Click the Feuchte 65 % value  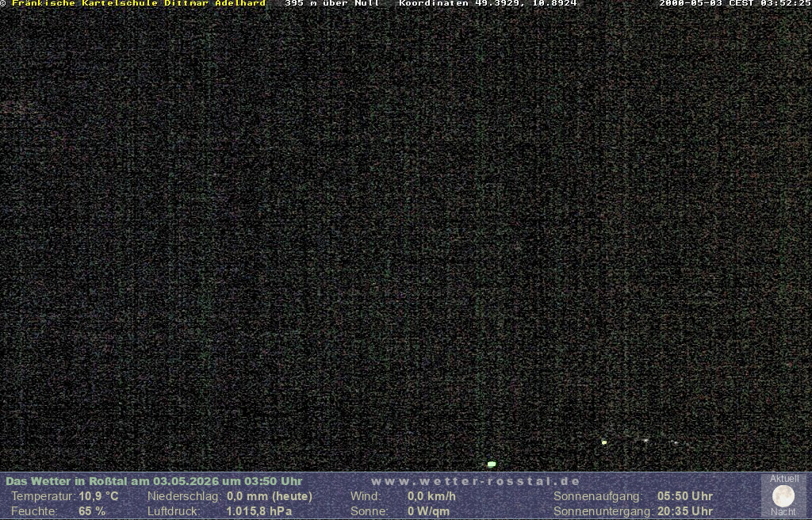(92, 511)
